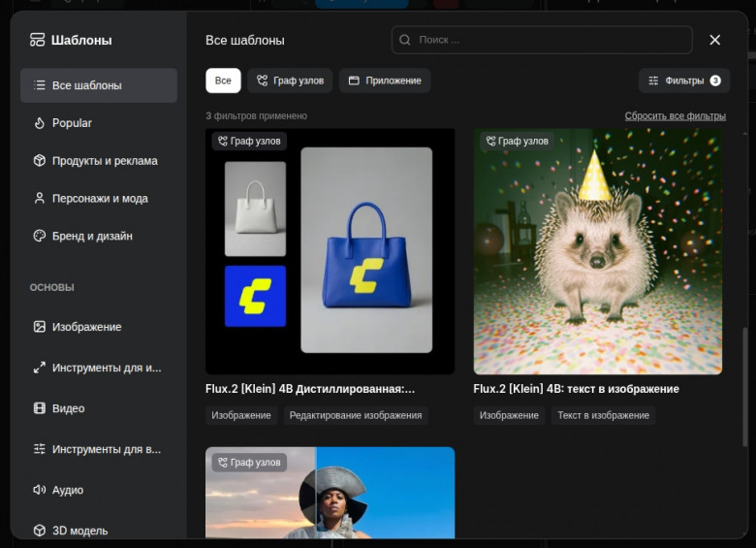Click Граф узлов badge on handbag card
Image resolution: width=756 pixels, height=548 pixels.
point(249,141)
